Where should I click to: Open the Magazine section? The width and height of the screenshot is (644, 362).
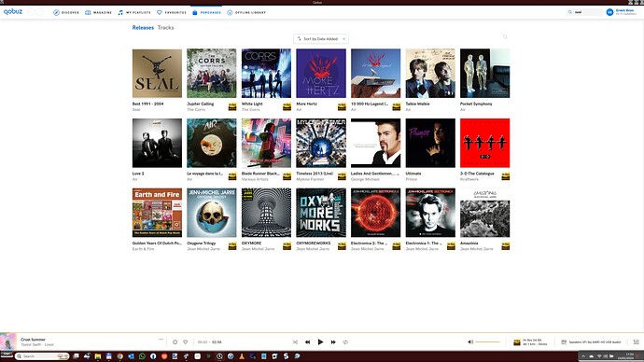pos(98,13)
